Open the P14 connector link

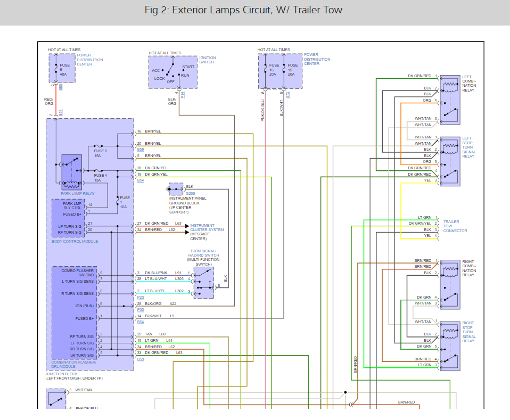pyautogui.click(x=183, y=94)
